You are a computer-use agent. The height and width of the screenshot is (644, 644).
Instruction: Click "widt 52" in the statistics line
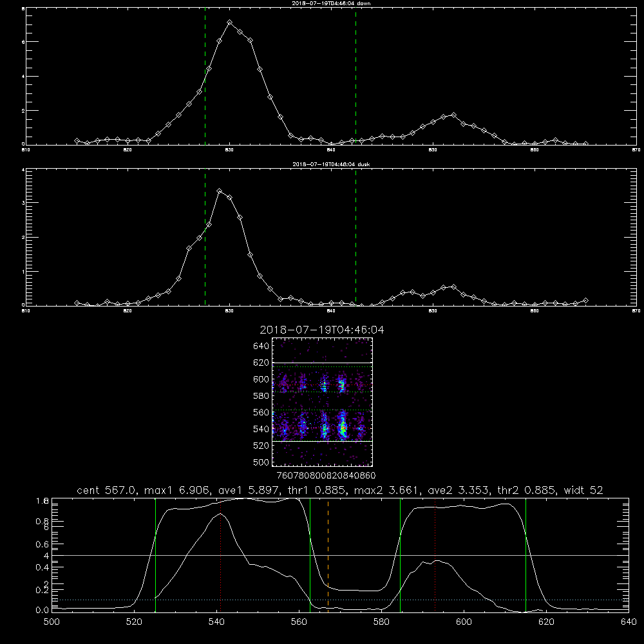pyautogui.click(x=583, y=490)
